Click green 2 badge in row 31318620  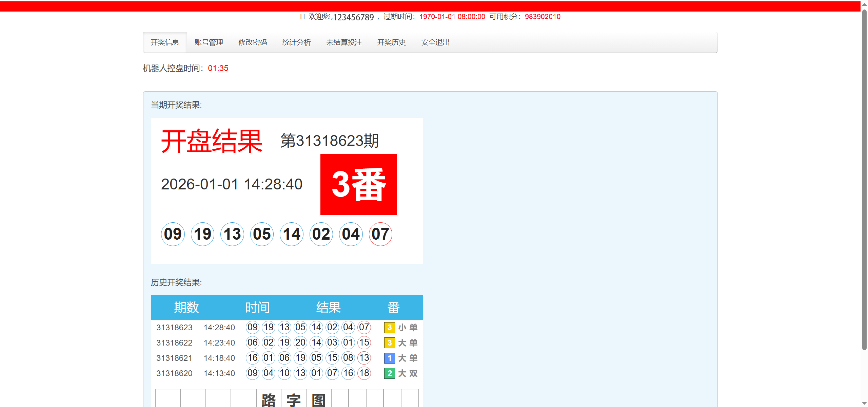389,373
